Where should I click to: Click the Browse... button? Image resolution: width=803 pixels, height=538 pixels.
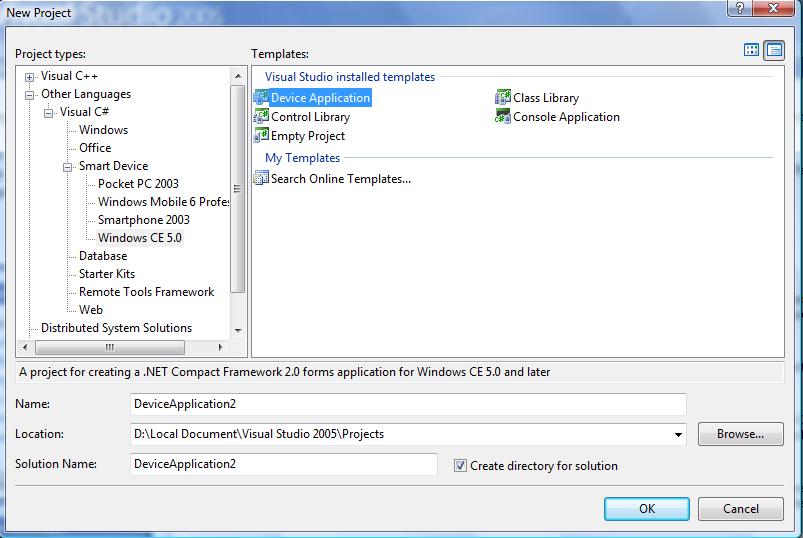tap(740, 434)
